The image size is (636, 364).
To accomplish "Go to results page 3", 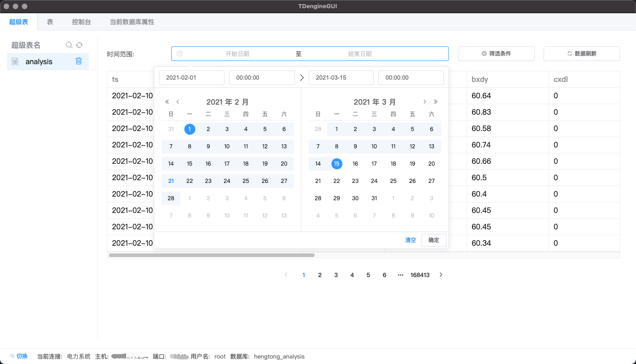I will (x=336, y=275).
